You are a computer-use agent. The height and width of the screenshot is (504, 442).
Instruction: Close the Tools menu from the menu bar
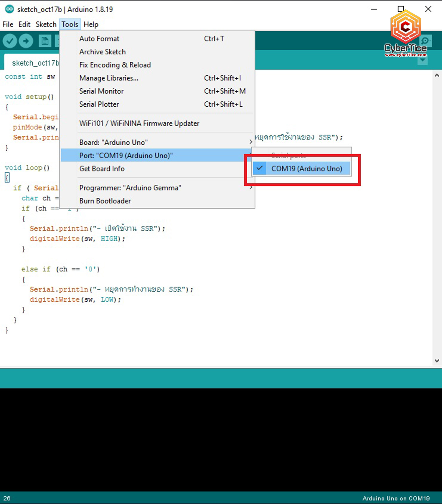[70, 24]
